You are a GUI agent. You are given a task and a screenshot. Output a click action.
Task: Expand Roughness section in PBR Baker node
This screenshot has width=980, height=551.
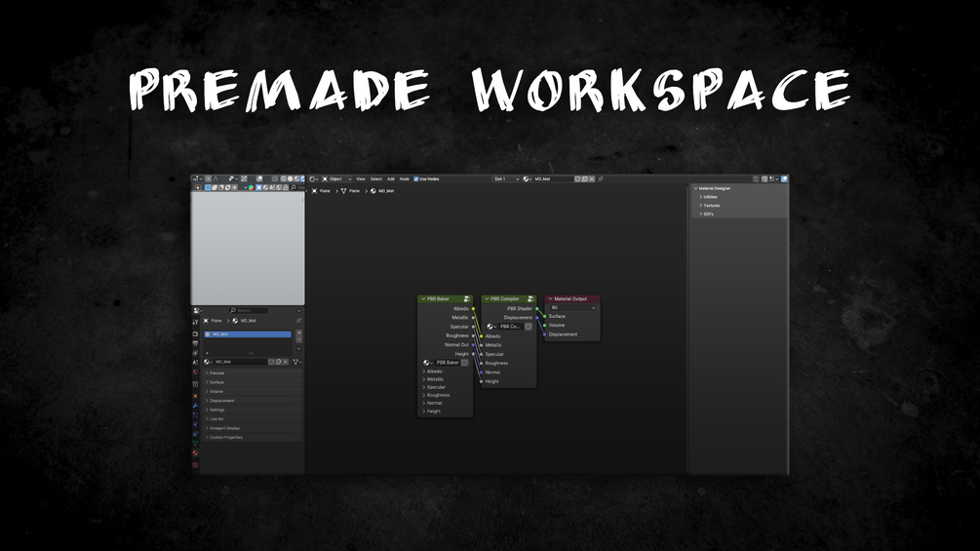point(436,395)
